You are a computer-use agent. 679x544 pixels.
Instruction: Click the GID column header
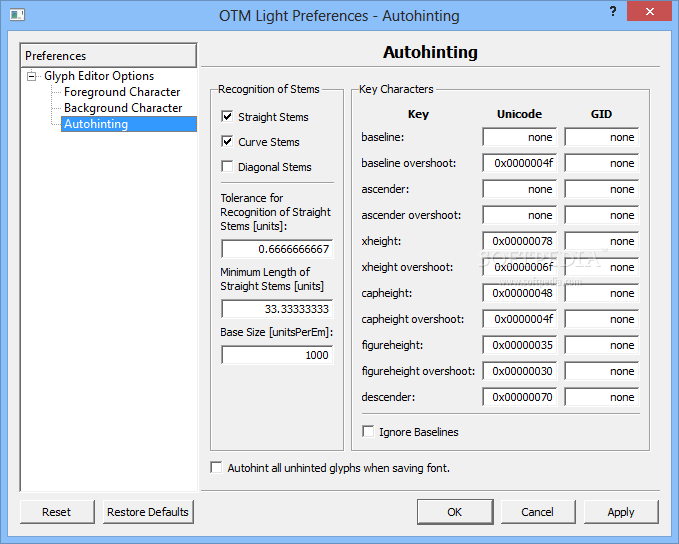coord(601,114)
